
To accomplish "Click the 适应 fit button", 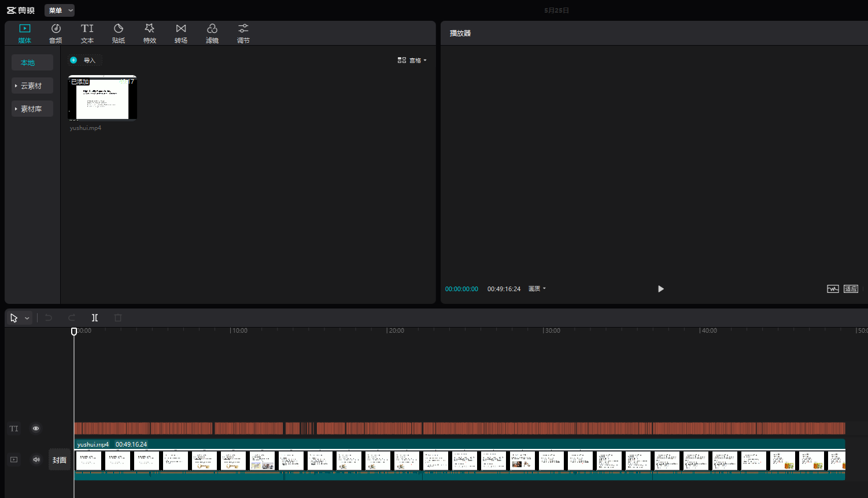I will [x=851, y=289].
